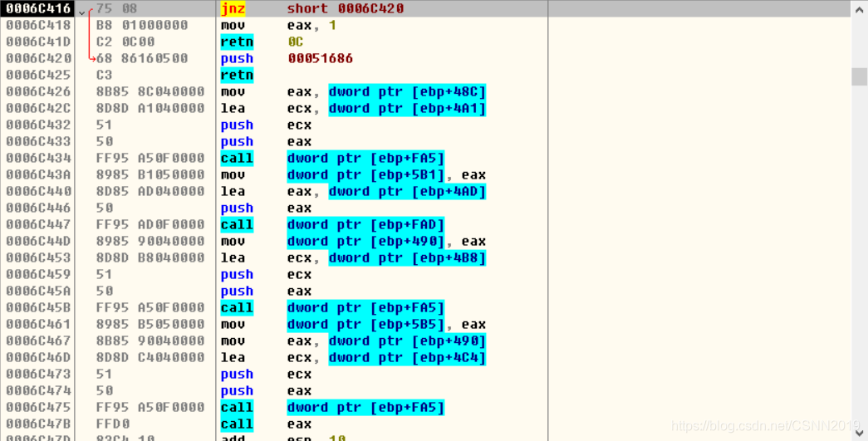The image size is (868, 441).
Task: Select address 0006C420
Action: click(x=38, y=59)
